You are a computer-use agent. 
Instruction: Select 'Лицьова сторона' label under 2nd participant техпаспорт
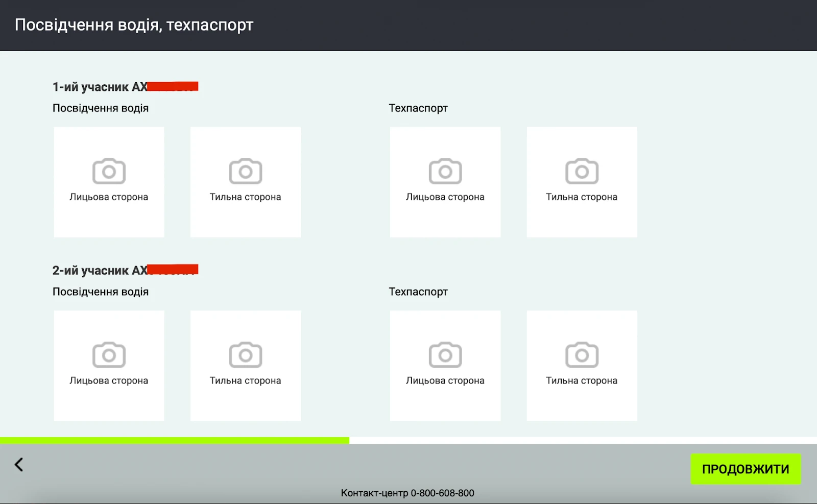click(x=445, y=380)
